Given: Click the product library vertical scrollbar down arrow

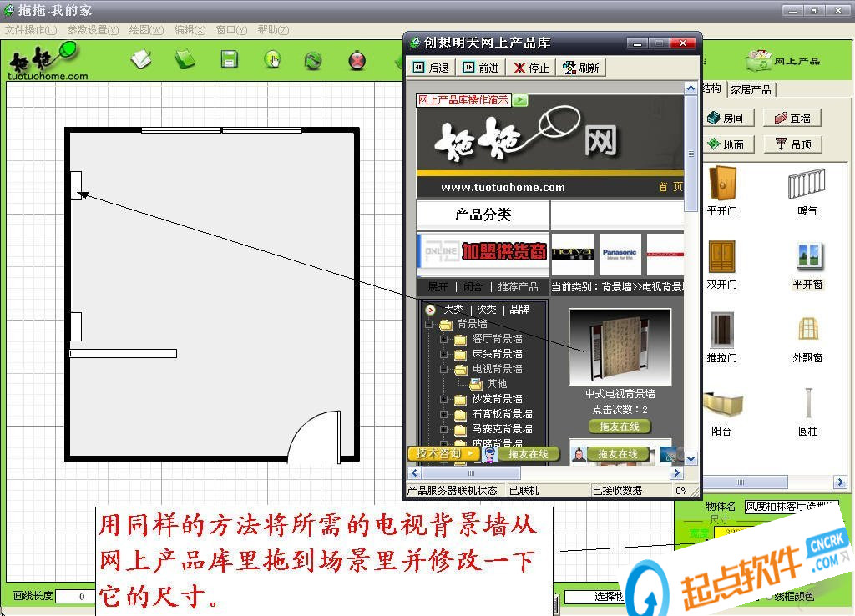Looking at the screenshot, I should point(691,459).
